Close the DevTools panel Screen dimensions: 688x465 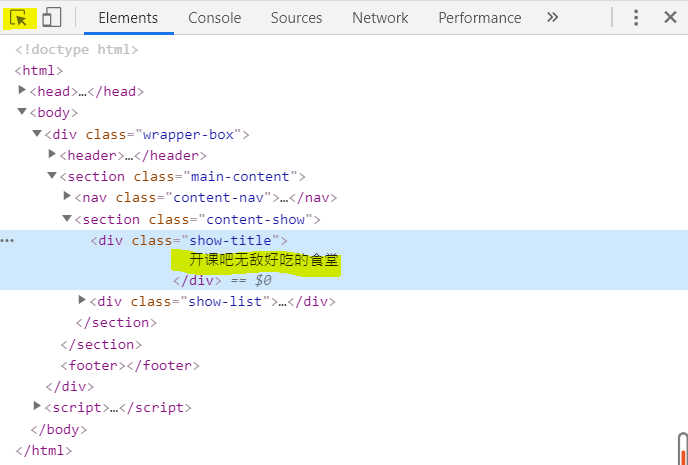[x=670, y=18]
